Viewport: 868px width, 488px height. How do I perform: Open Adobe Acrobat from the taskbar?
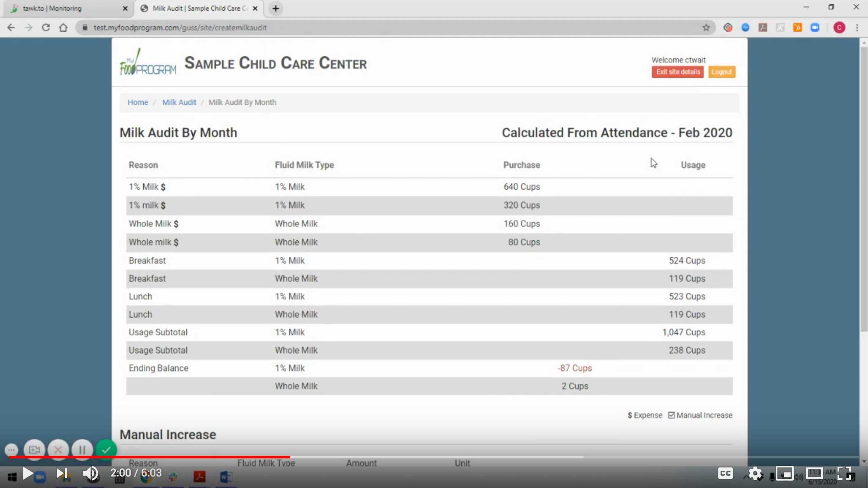199,477
